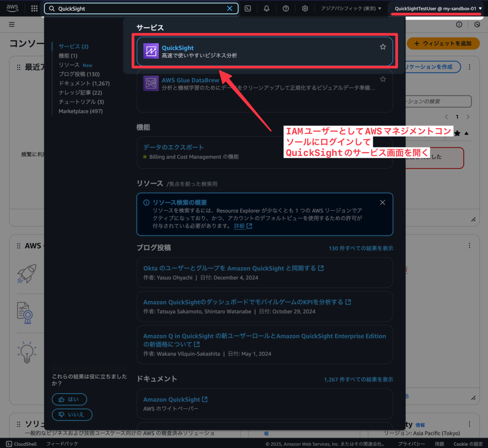488x448 pixels.
Task: Go to next page with right chevron
Action: click(468, 117)
